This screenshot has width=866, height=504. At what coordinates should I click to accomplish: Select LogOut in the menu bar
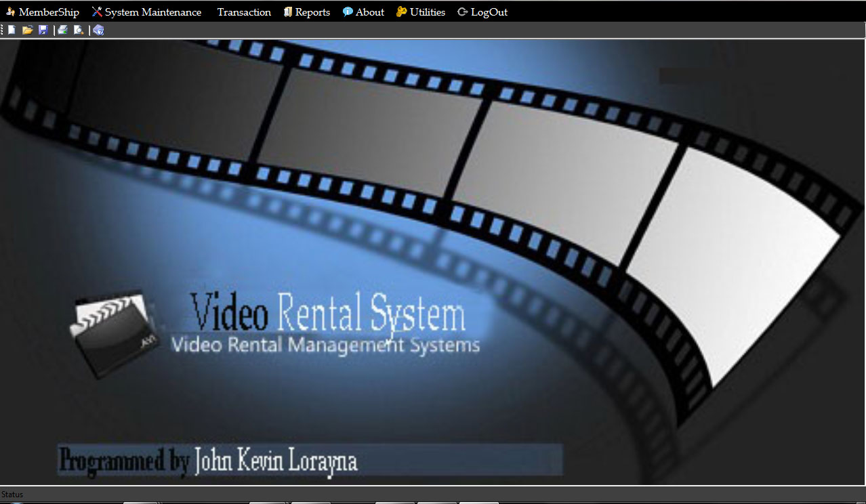click(482, 12)
